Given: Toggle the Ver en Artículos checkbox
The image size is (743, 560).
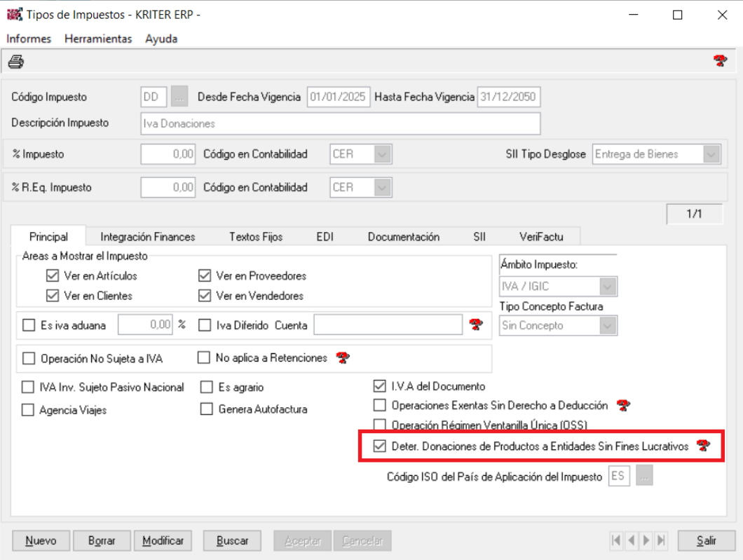Looking at the screenshot, I should tap(52, 276).
